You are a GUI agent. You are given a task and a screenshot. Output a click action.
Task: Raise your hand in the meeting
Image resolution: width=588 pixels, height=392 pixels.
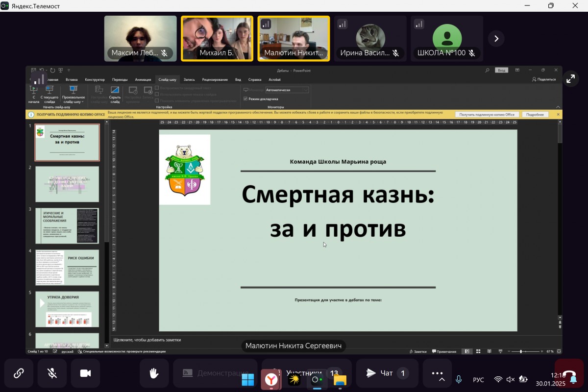click(154, 373)
